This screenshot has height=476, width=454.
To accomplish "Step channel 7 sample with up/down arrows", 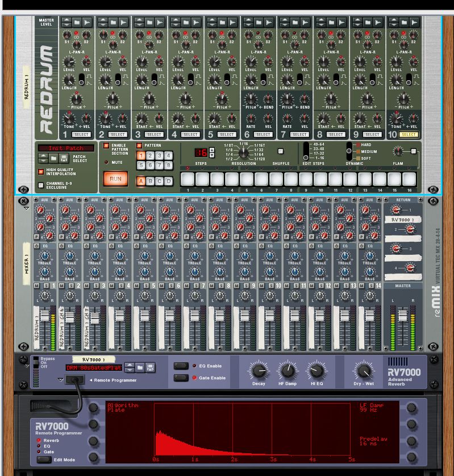I will (285, 22).
